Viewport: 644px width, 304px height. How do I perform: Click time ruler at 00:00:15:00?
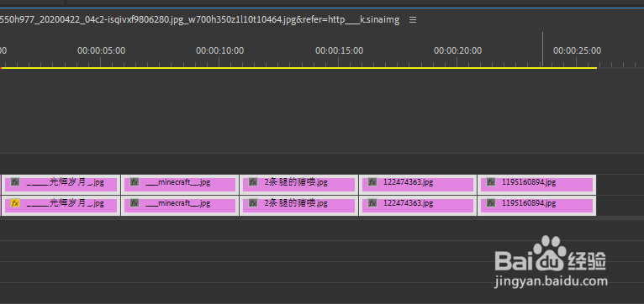pos(340,51)
